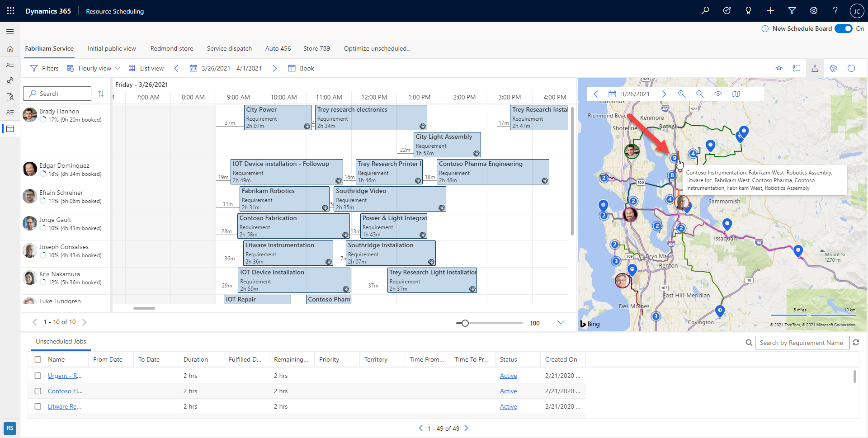
Task: Select the map pin icon on the board toolbar
Action: coord(815,68)
